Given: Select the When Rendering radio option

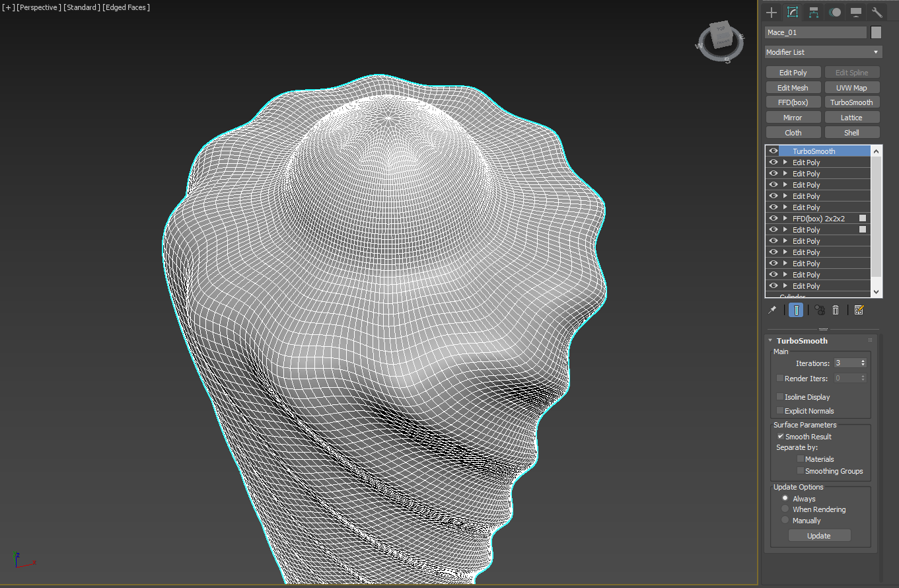Looking at the screenshot, I should [785, 509].
